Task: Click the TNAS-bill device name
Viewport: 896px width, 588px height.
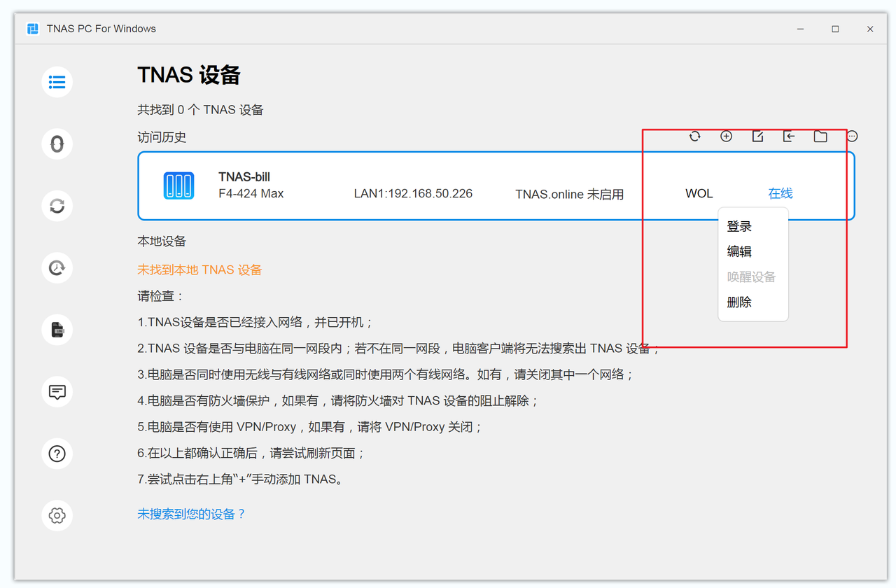Action: tap(244, 178)
